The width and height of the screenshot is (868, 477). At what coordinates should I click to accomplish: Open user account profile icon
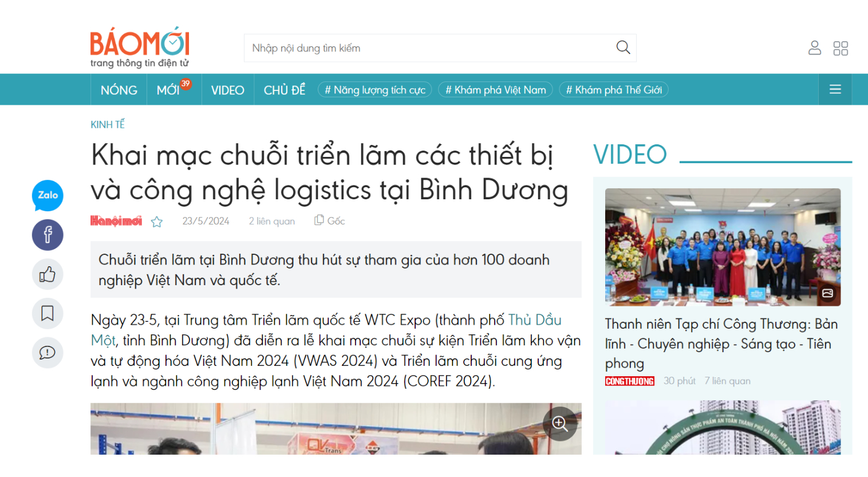pos(814,48)
